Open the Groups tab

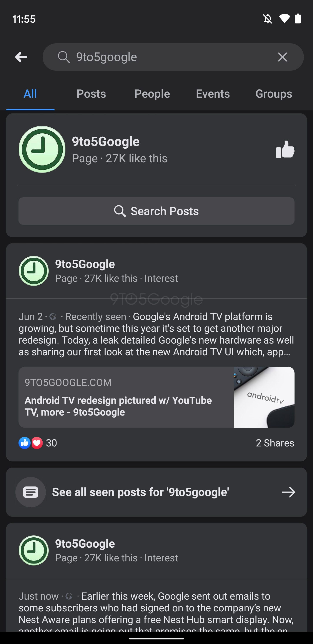click(x=273, y=94)
